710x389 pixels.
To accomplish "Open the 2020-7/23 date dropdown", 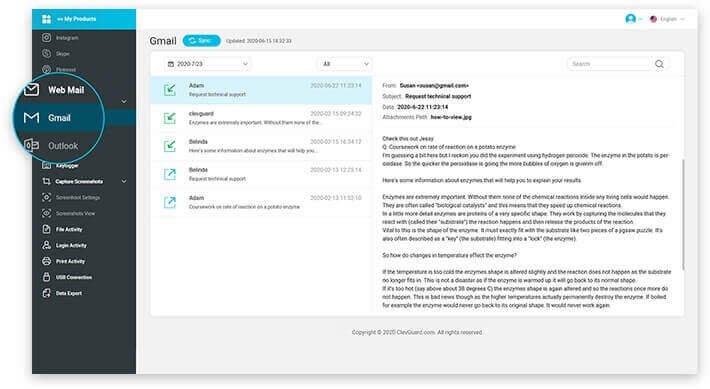I will [x=208, y=64].
